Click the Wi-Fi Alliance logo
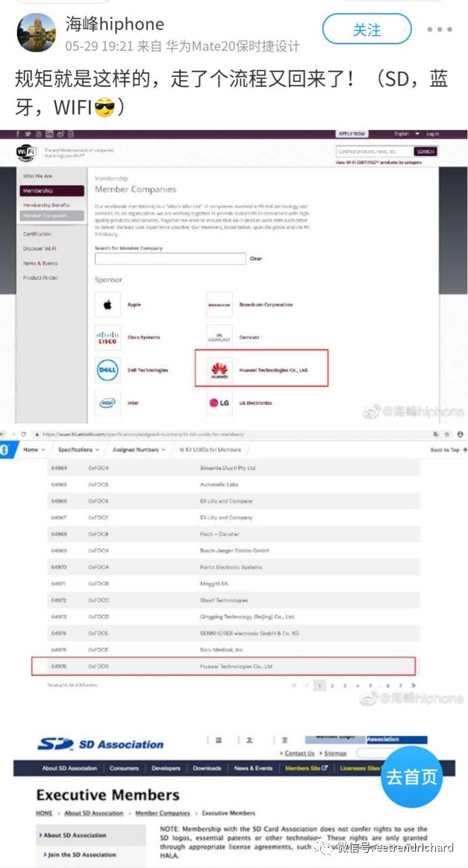 26,152
